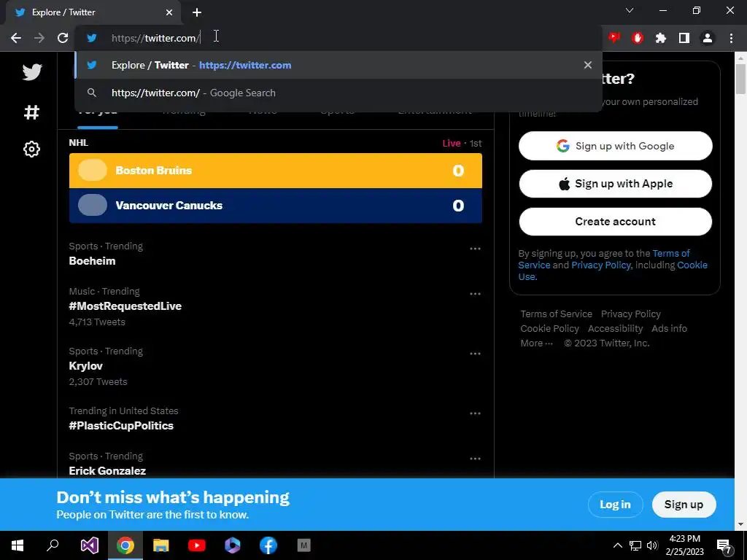Show hidden system tray icons
The width and height of the screenshot is (747, 560).
[617, 545]
